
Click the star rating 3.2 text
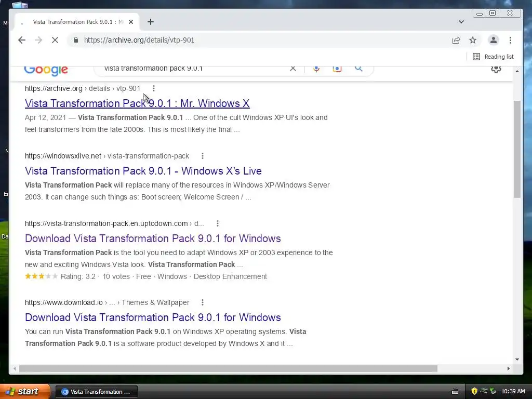[x=78, y=276]
